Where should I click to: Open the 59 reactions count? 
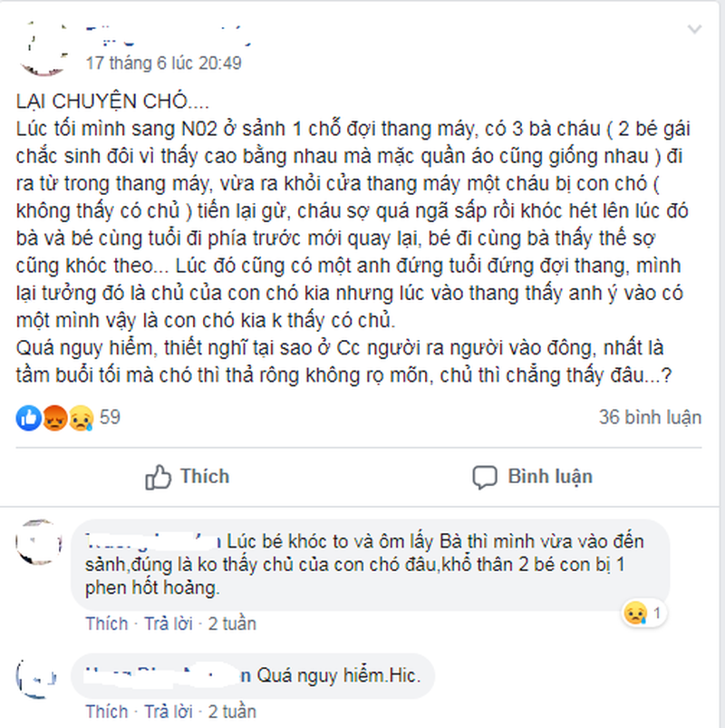(x=110, y=417)
